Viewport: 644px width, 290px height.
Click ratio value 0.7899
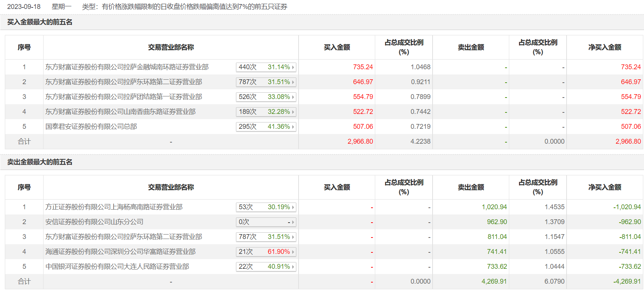[421, 97]
